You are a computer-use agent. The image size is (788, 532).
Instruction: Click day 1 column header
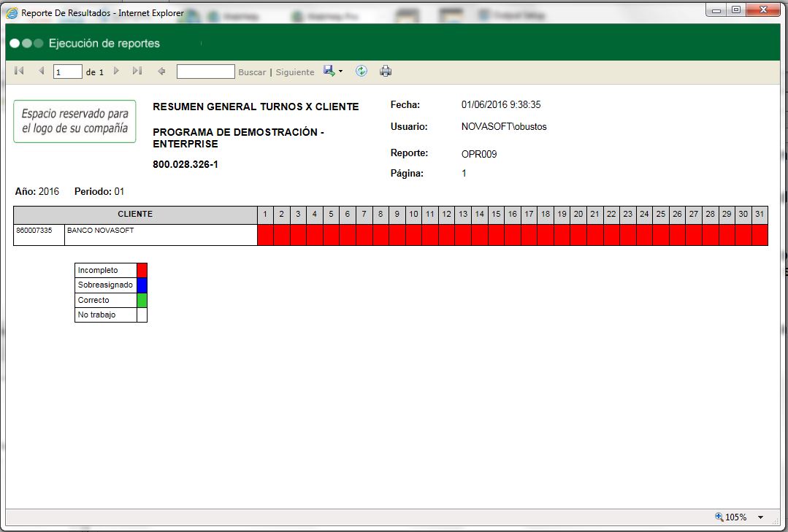pos(265,215)
